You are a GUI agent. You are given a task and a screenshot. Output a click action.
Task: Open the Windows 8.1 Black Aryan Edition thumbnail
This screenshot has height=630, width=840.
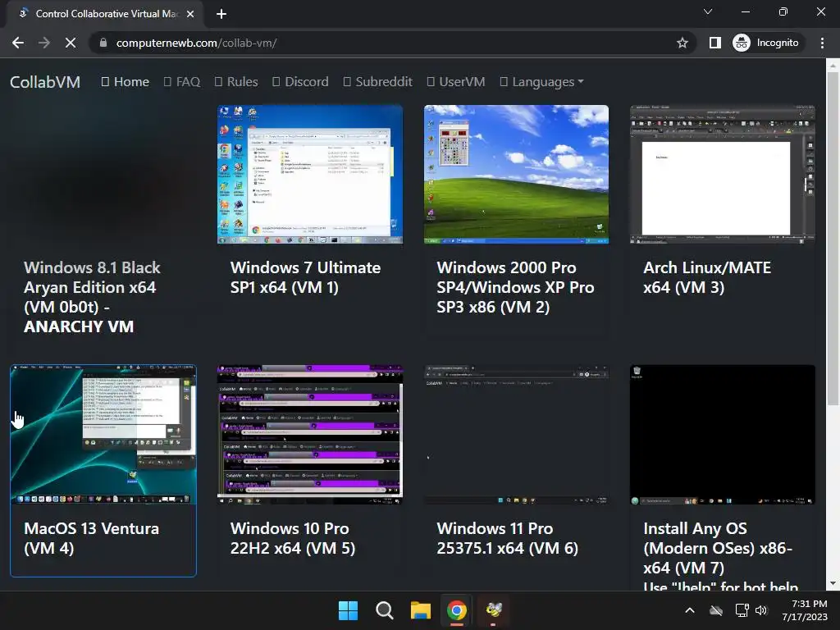pos(103,174)
